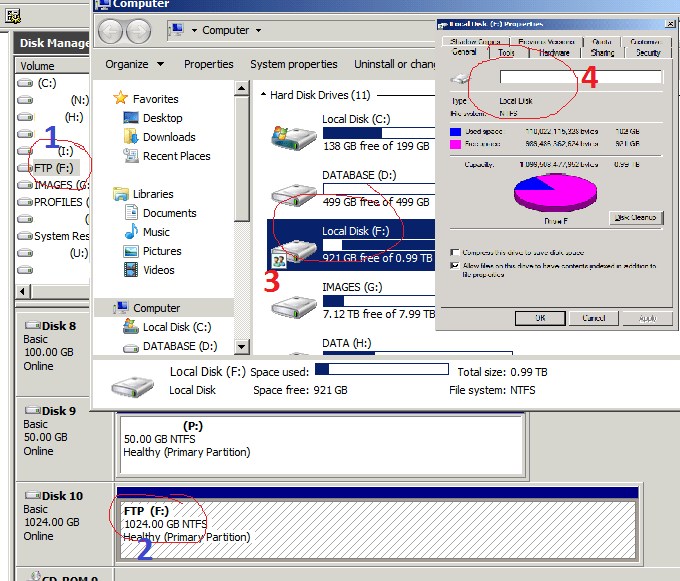This screenshot has width=680, height=581.
Task: Click the drive icon in the details pane
Action: tap(132, 386)
